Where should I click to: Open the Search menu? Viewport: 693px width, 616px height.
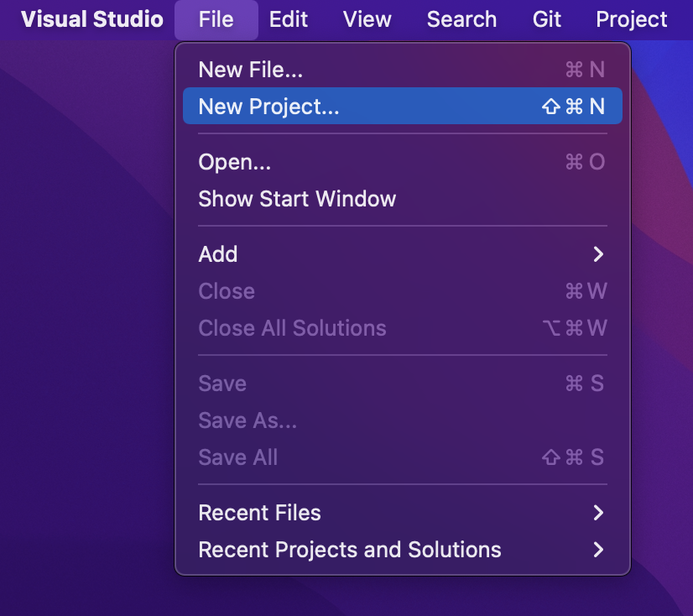coord(461,18)
